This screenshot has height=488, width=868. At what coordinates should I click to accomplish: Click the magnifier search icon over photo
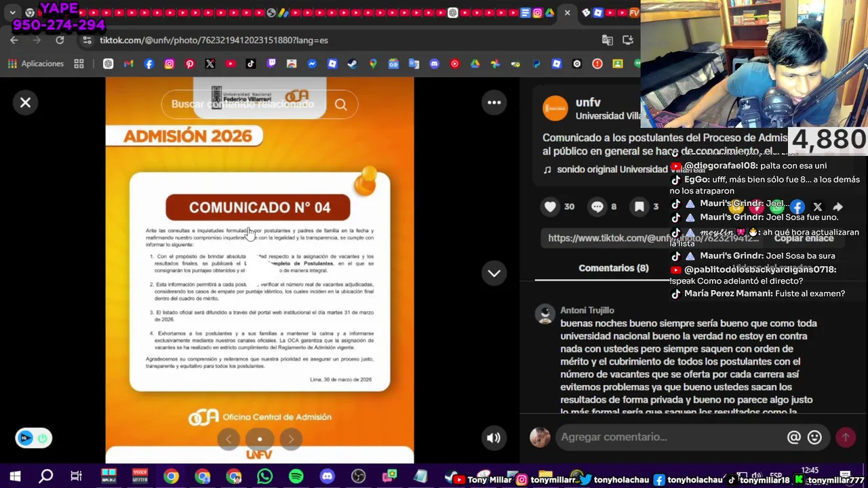pyautogui.click(x=341, y=104)
